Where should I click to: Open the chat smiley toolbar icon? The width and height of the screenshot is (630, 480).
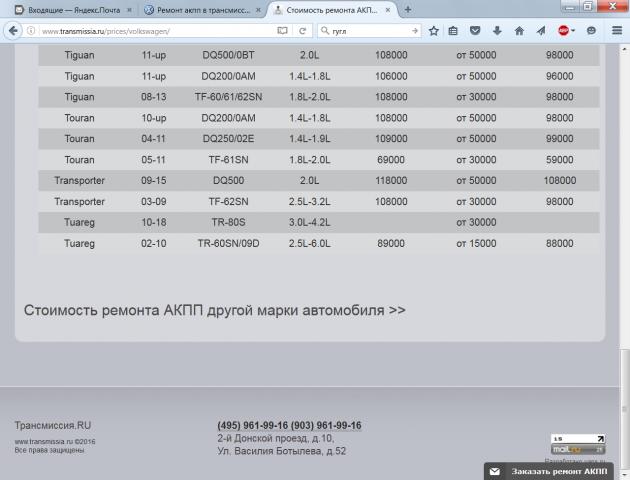[591, 31]
